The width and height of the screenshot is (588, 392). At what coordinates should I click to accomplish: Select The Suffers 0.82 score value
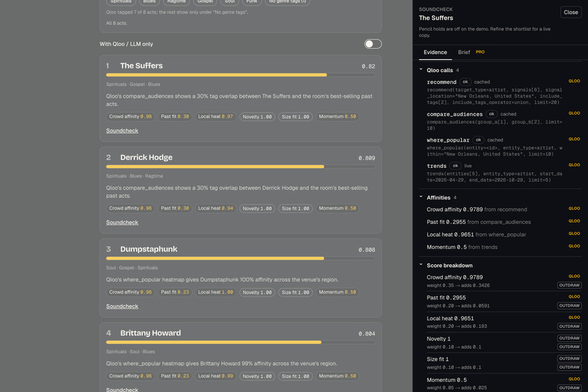pos(368,66)
